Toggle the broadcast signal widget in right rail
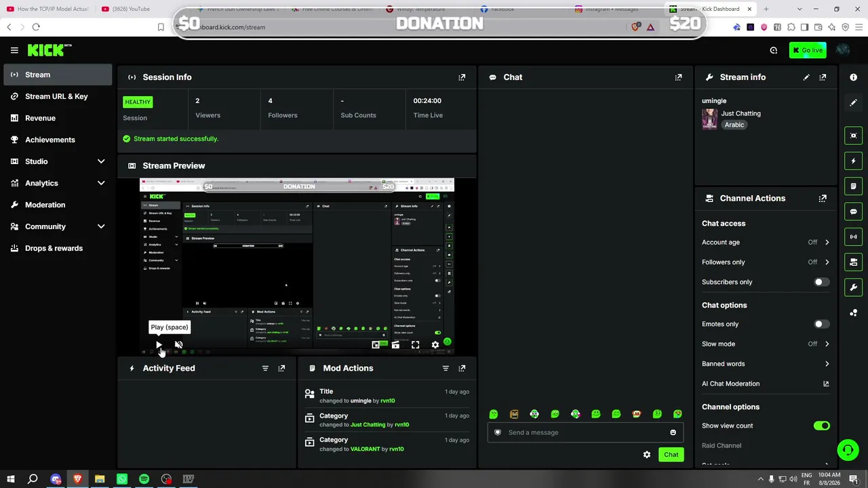 853,237
